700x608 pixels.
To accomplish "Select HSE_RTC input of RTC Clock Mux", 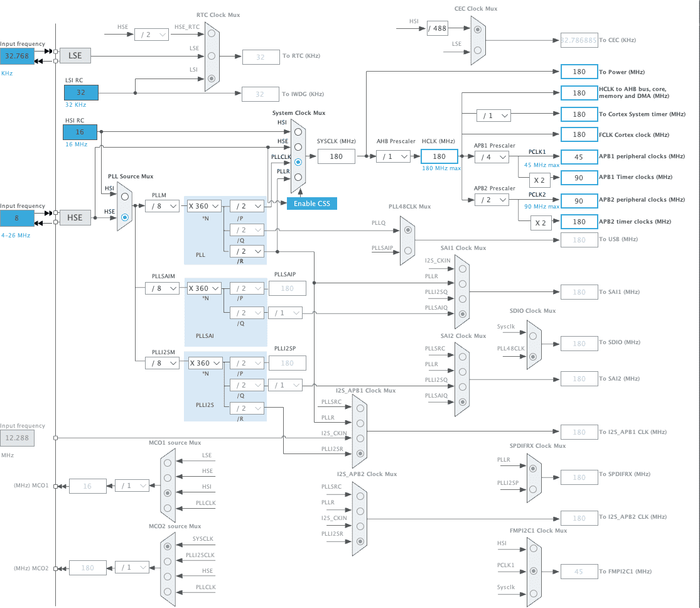I will [212, 33].
